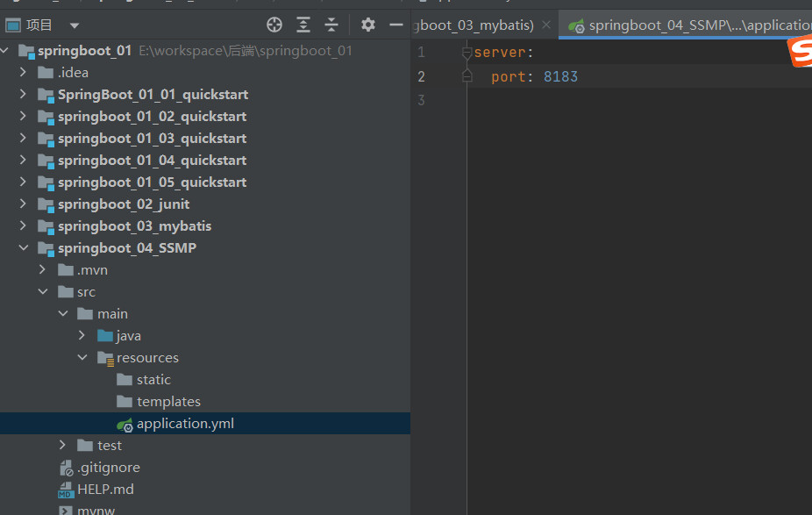
Task: Expand the springboot_01_02_quickstart module
Action: 24,116
